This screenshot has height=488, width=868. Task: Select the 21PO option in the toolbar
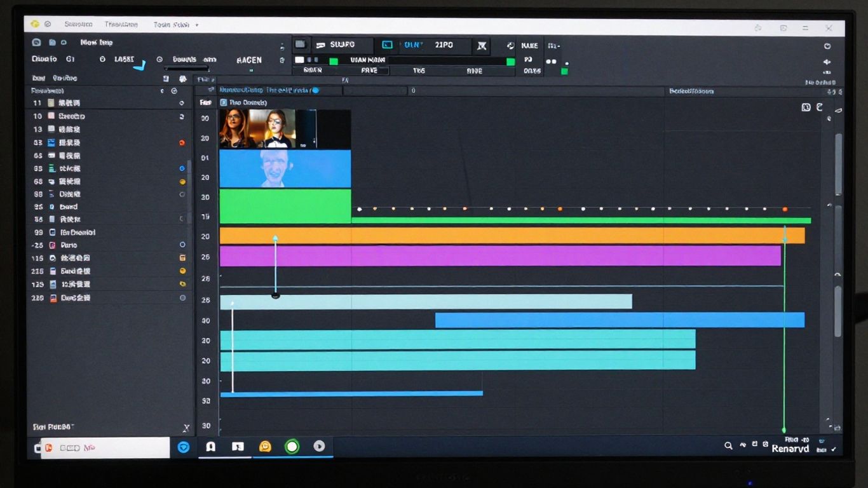[x=444, y=45]
